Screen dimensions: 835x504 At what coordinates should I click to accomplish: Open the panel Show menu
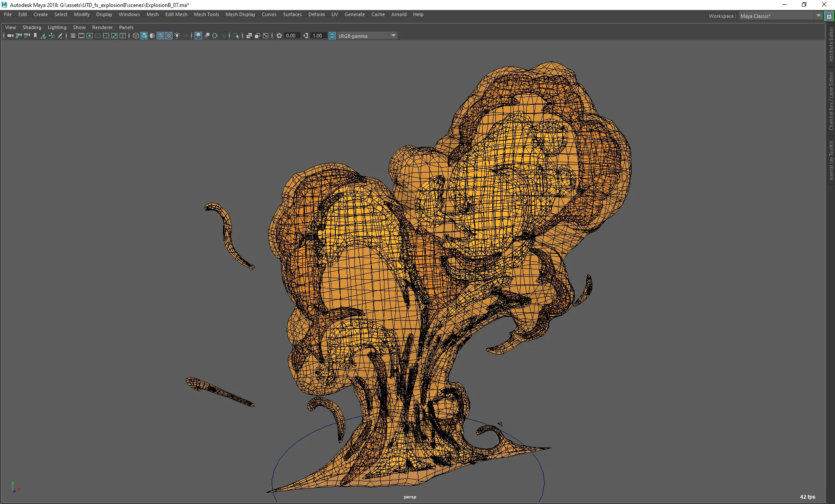point(79,27)
